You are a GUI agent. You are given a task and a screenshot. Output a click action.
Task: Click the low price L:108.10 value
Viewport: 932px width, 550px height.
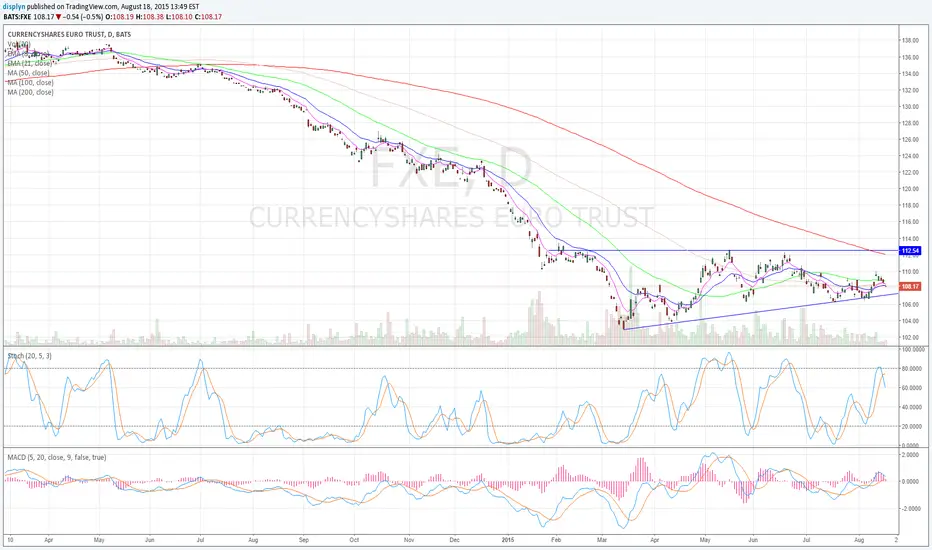click(179, 17)
